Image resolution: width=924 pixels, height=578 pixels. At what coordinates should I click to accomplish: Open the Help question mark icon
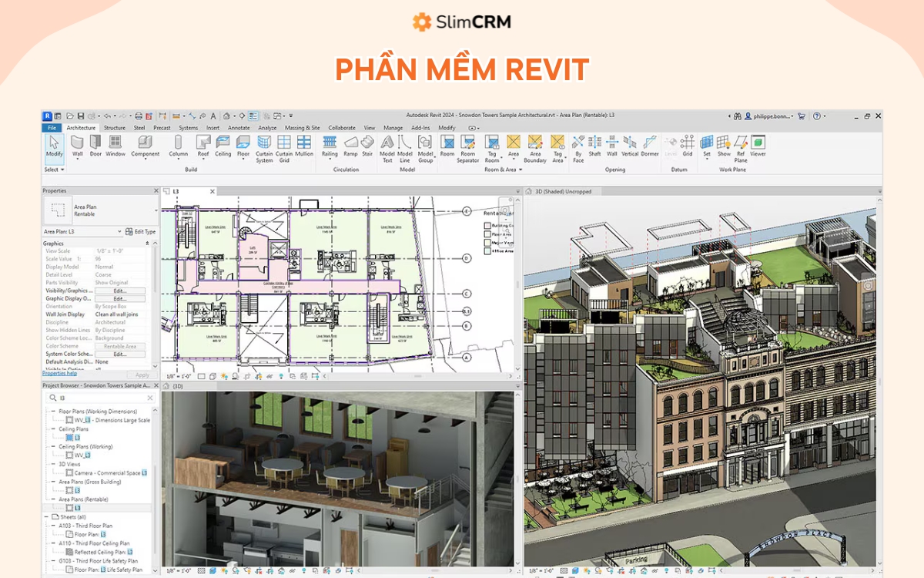pos(817,116)
